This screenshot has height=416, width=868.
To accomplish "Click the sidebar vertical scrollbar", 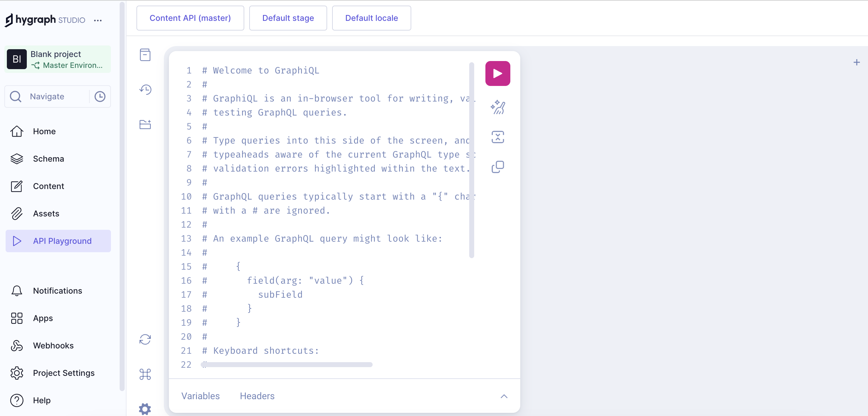I will tap(122, 196).
